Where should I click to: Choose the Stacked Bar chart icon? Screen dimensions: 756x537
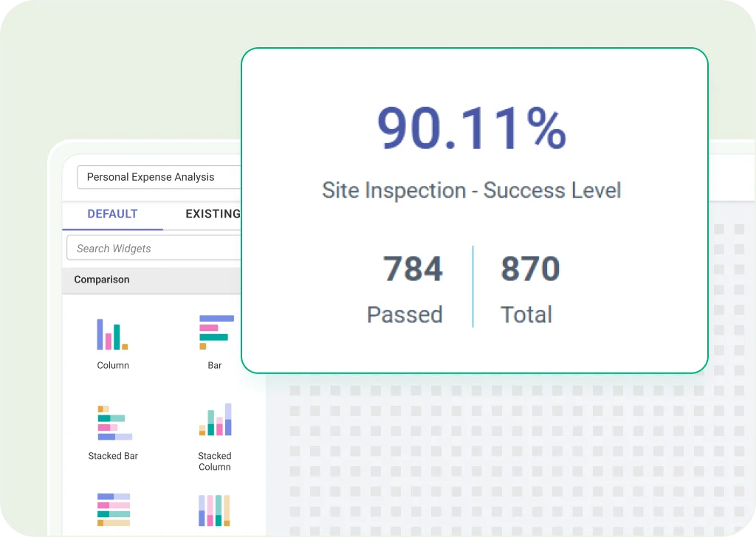pos(114,423)
